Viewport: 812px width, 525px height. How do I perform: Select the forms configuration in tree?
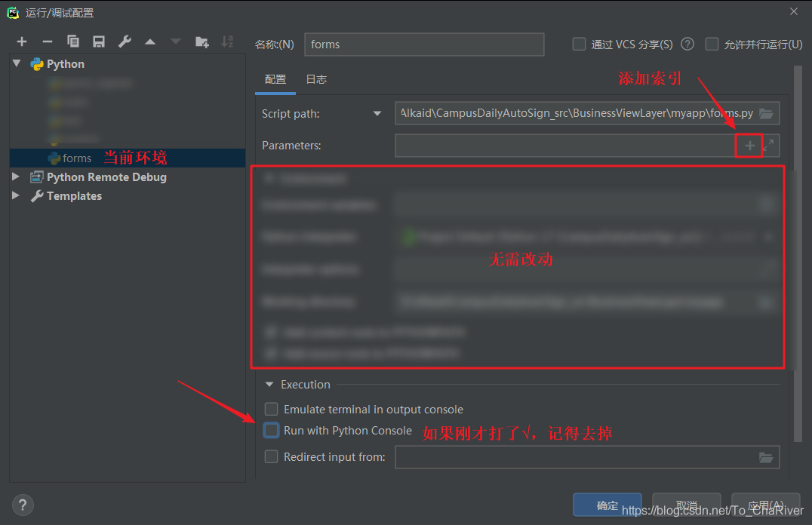point(76,158)
